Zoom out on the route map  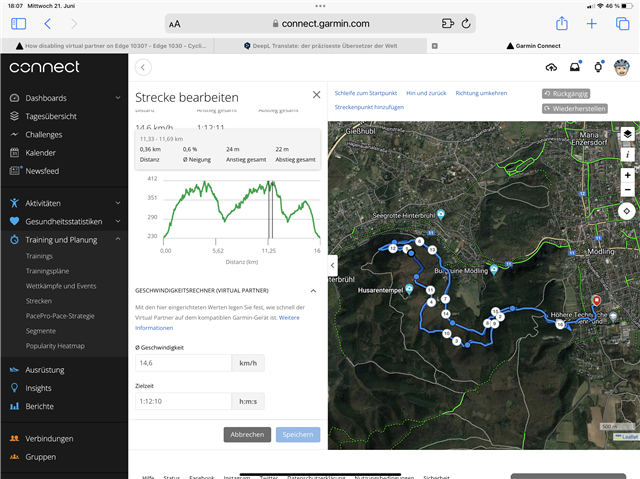click(x=627, y=190)
